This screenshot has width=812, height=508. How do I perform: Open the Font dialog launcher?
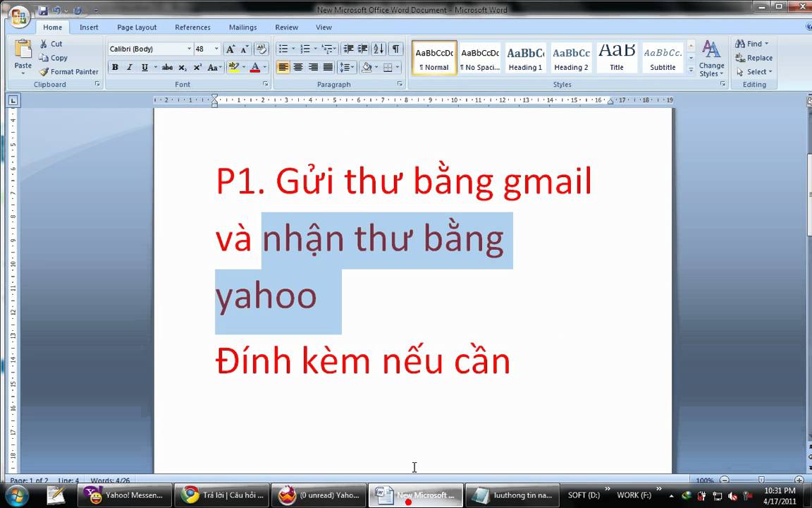pyautogui.click(x=266, y=84)
